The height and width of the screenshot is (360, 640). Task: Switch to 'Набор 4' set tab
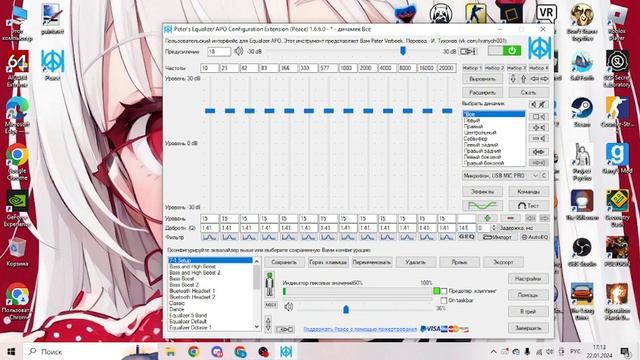539,68
